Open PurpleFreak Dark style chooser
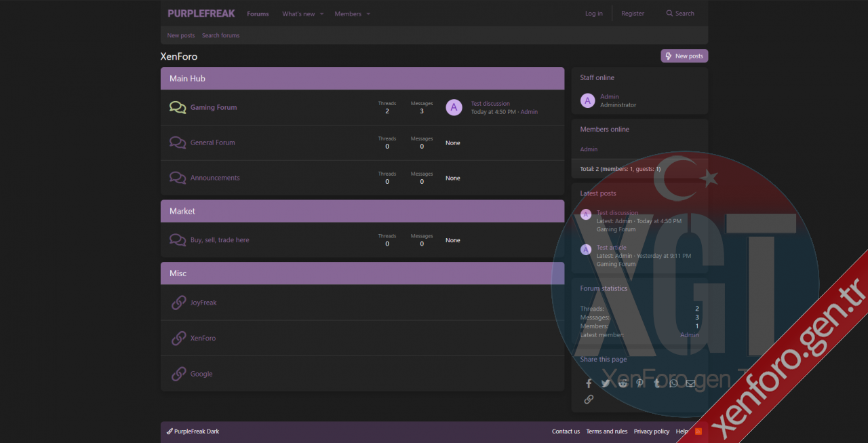868x443 pixels. click(x=193, y=431)
